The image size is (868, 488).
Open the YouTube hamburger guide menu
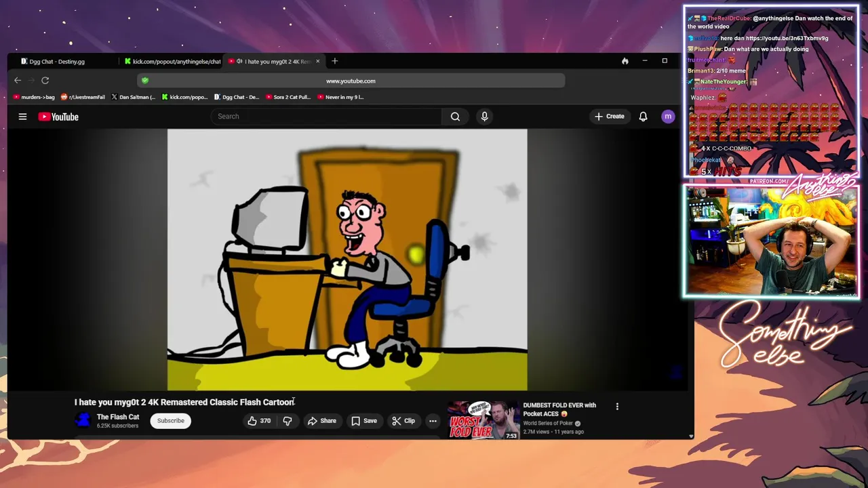[22, 117]
